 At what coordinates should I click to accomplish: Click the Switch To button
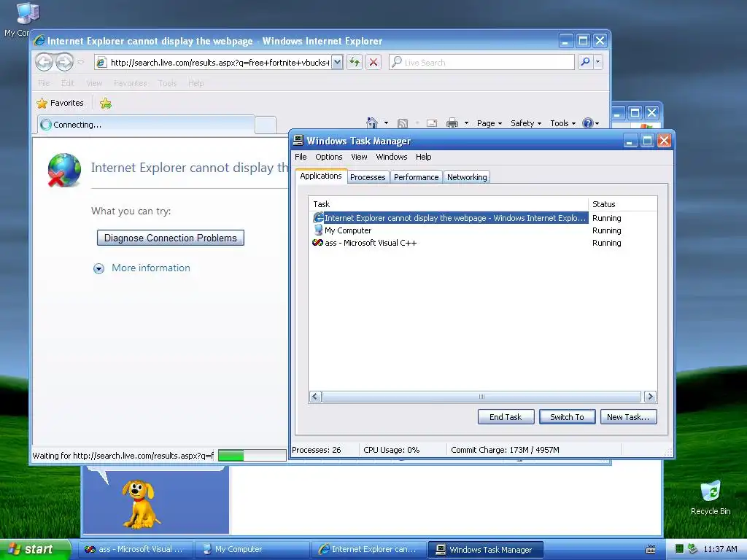(x=567, y=416)
